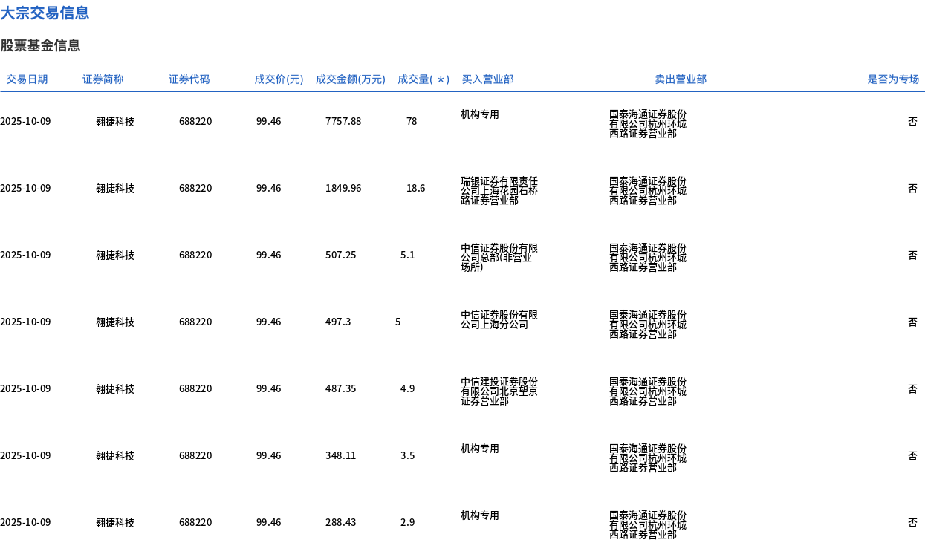Viewport: 925px width, 560px height.
Task: Sort by the 交易日期 column header
Action: point(27,79)
